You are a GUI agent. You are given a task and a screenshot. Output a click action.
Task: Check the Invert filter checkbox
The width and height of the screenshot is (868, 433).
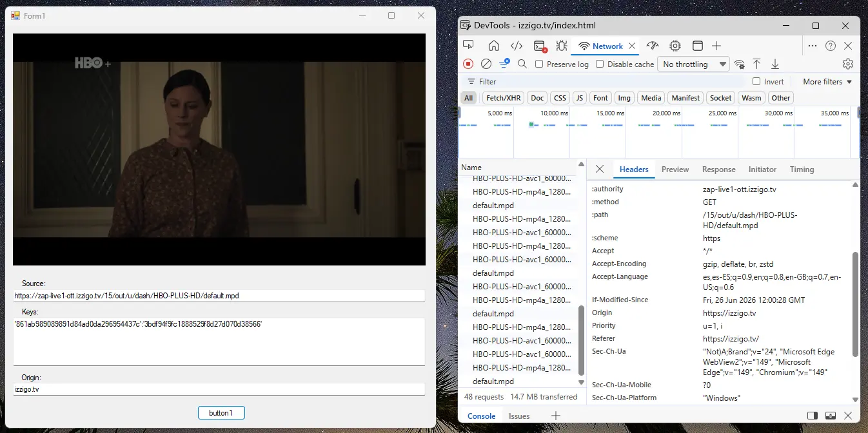pyautogui.click(x=756, y=81)
